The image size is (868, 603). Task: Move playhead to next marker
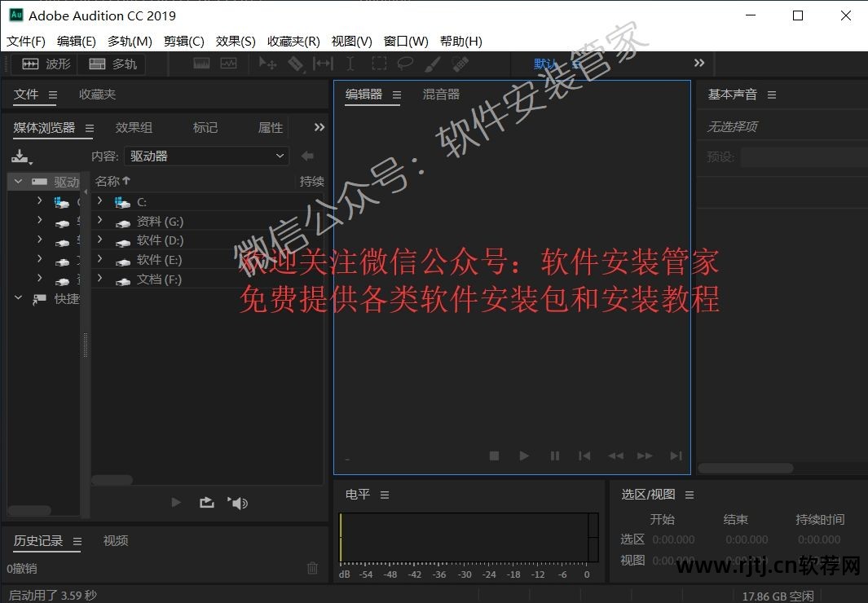[x=676, y=456]
